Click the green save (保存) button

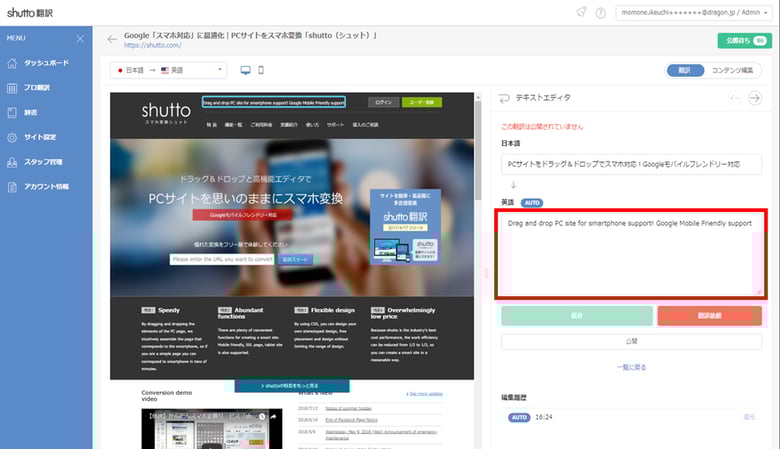tap(577, 316)
